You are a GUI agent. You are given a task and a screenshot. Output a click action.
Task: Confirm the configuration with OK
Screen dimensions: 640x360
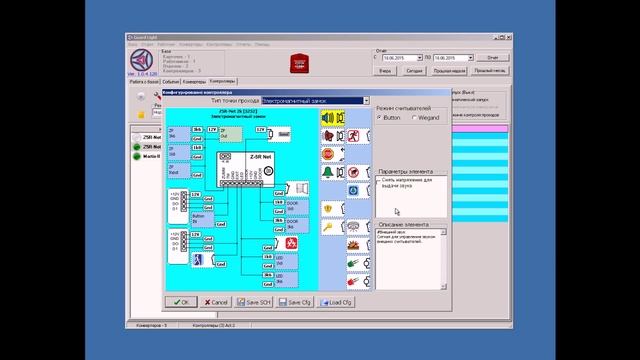pos(181,302)
